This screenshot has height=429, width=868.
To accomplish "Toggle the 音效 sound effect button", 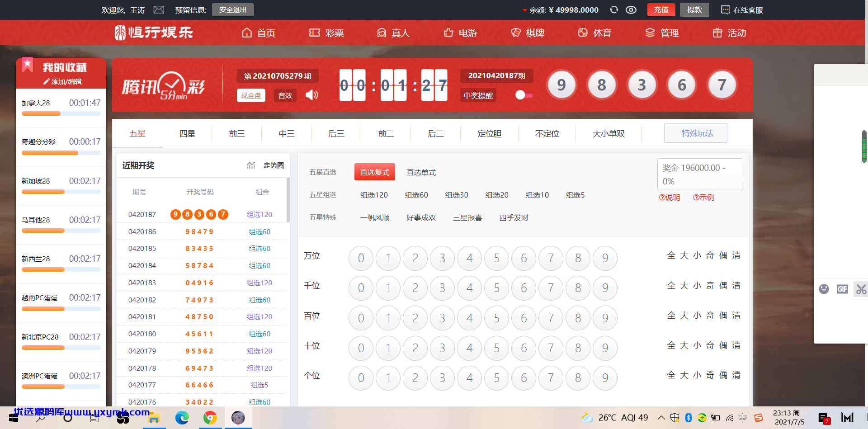I will pyautogui.click(x=285, y=95).
